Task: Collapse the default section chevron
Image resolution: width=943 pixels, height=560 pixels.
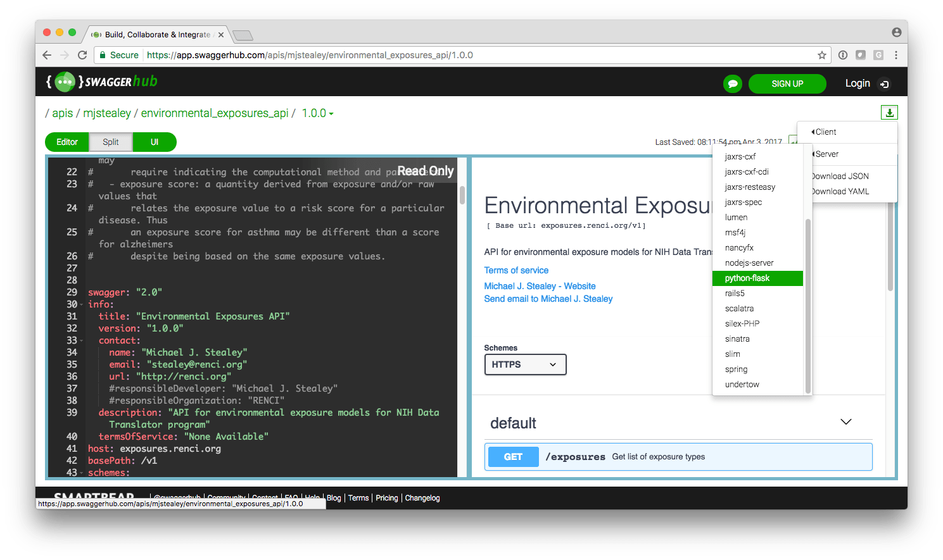Action: click(x=846, y=421)
